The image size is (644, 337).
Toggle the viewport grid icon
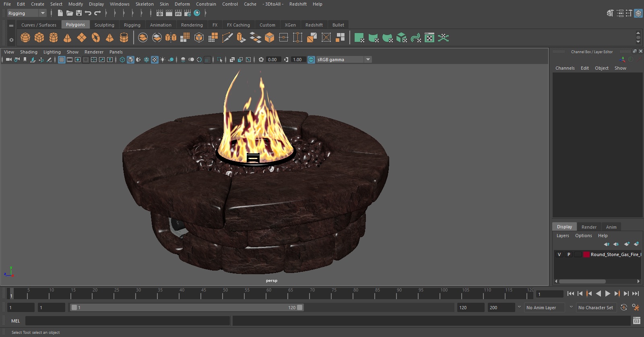point(62,60)
